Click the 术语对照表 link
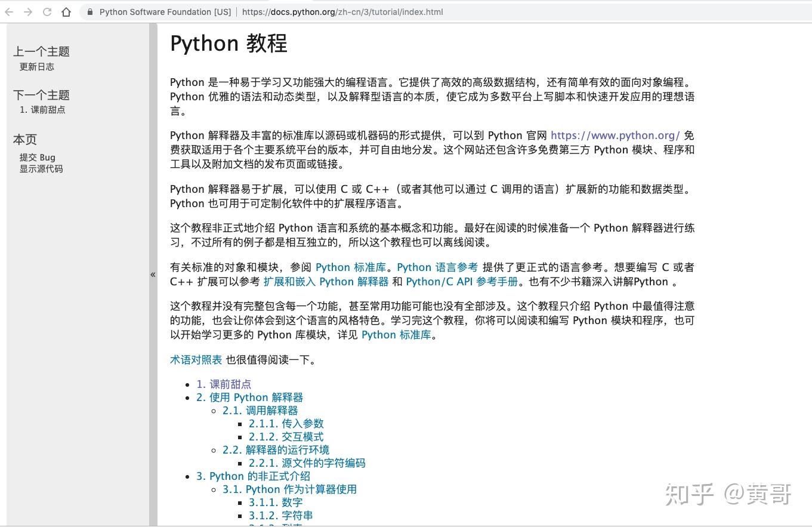812x527 pixels. 196,359
